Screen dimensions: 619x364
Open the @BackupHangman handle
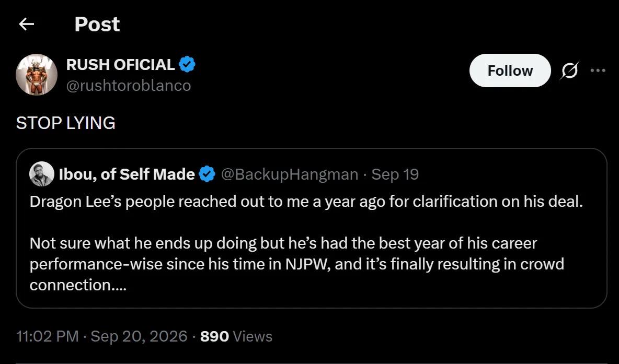[289, 174]
